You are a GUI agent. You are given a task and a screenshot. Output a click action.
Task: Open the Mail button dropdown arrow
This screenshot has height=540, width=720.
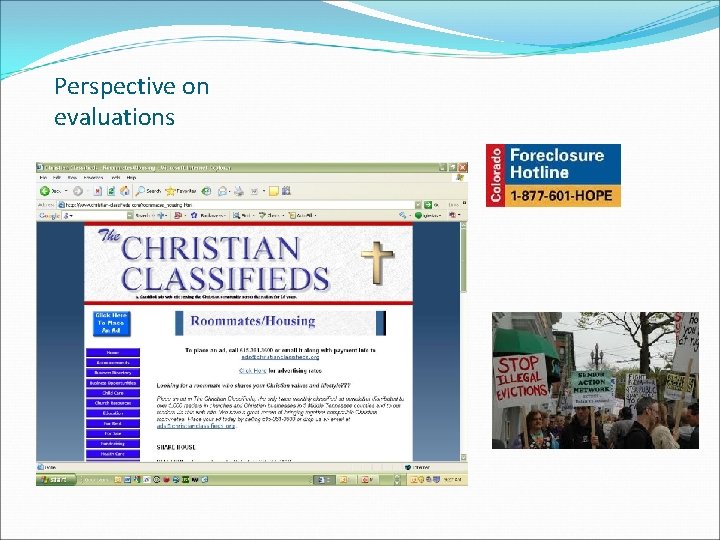pos(229,191)
